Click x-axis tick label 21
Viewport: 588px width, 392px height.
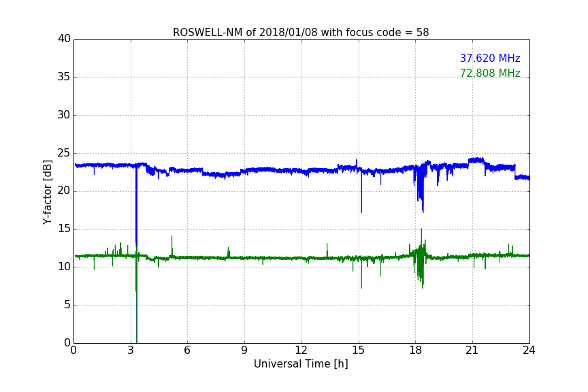click(472, 350)
